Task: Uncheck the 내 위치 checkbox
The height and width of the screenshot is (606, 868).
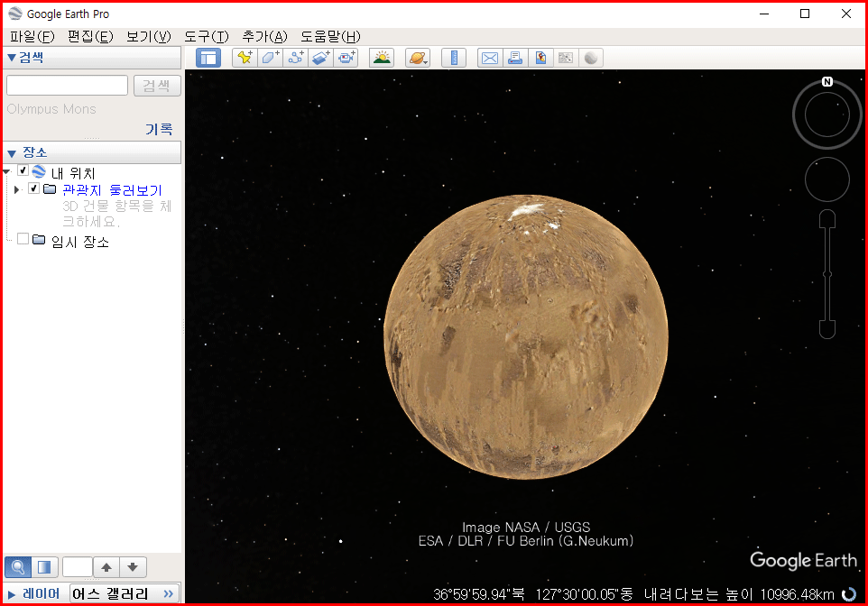Action: point(23,170)
